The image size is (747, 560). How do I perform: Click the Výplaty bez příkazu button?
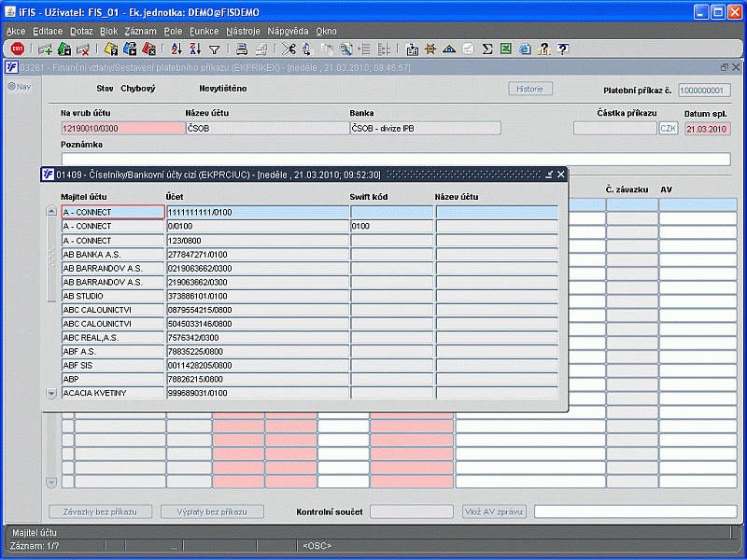pos(212,511)
